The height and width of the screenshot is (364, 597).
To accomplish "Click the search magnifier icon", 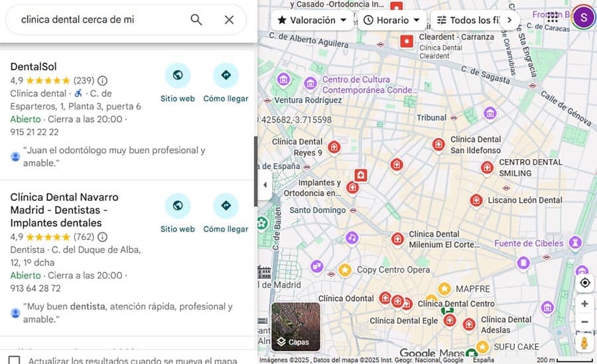I will [196, 20].
